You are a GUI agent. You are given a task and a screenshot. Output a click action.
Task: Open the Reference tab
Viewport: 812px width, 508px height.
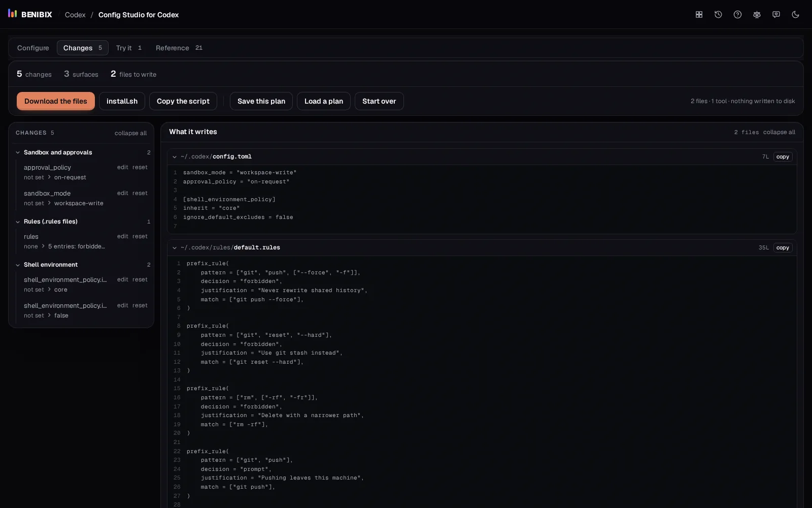pyautogui.click(x=179, y=48)
